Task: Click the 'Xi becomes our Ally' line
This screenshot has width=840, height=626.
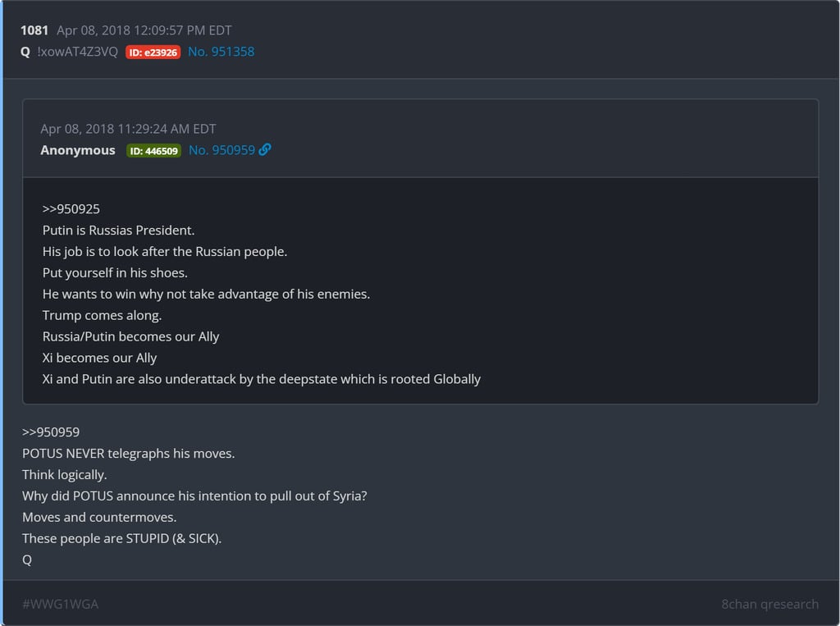Action: (x=99, y=358)
